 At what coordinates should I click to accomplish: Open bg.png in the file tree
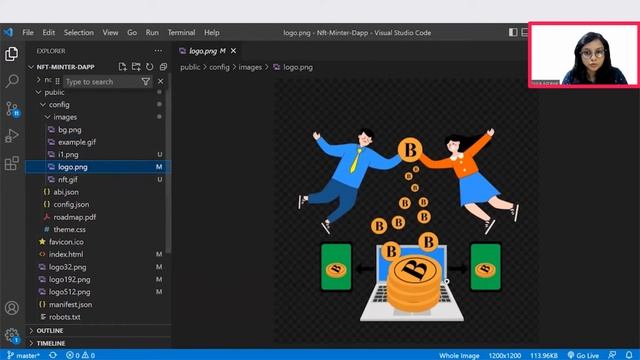(x=70, y=130)
